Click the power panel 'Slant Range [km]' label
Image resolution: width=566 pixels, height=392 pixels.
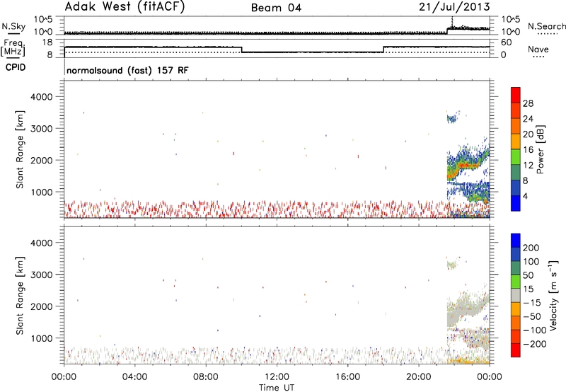[20, 149]
